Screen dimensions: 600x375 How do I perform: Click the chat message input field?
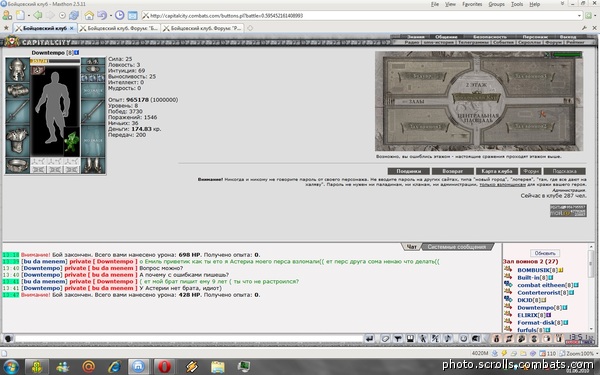tap(189, 339)
